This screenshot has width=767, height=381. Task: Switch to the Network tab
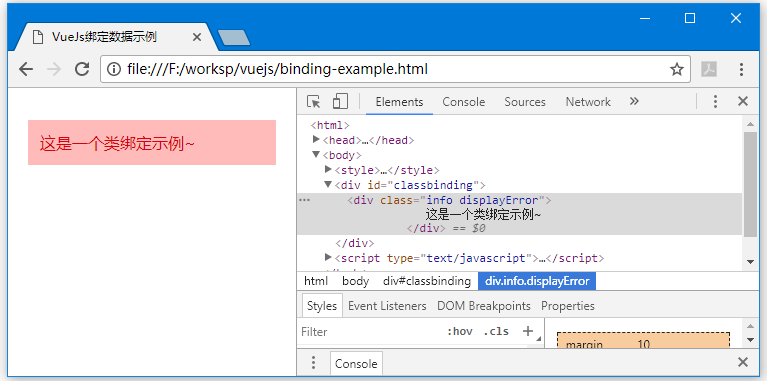588,102
